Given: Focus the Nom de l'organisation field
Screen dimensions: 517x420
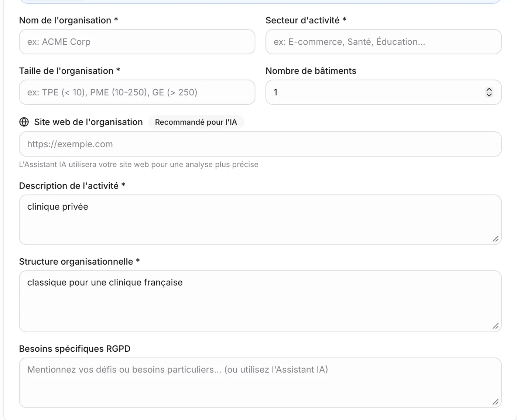Looking at the screenshot, I should coord(137,42).
